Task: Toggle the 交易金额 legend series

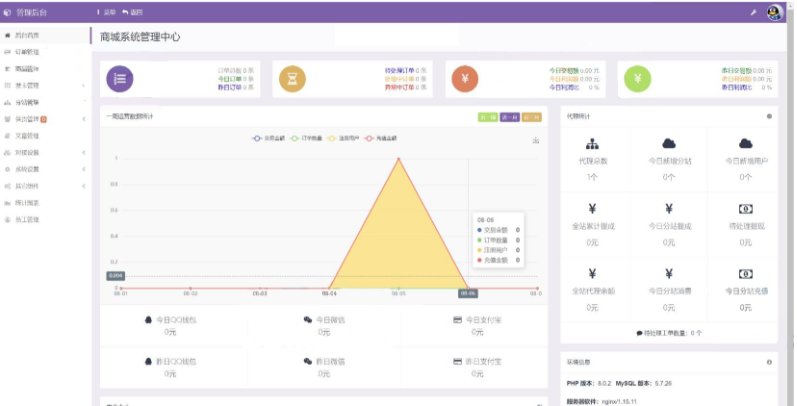Action: (x=269, y=138)
